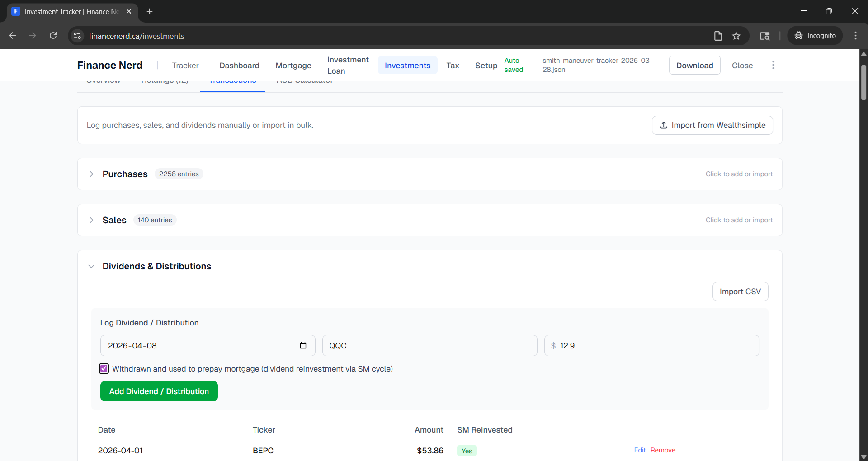Screen dimensions: 868x461
Task: Click the three-dot app options menu
Action: coord(773,65)
